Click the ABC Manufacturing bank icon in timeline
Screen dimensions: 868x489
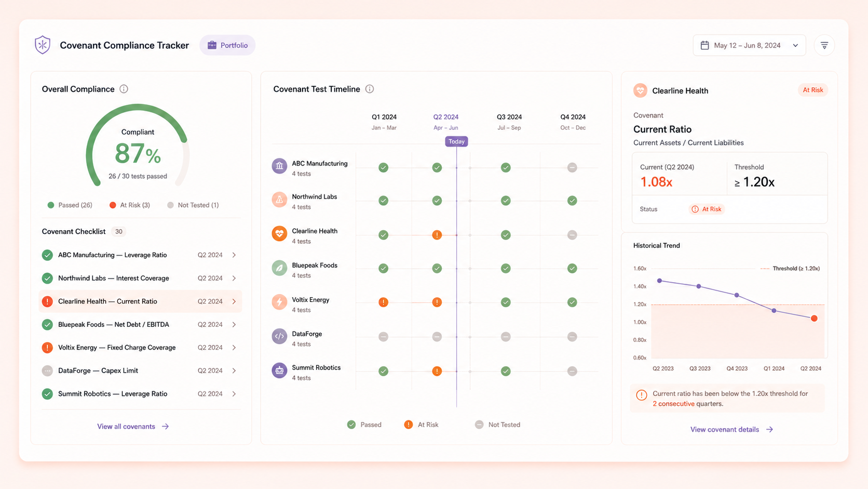click(x=279, y=166)
